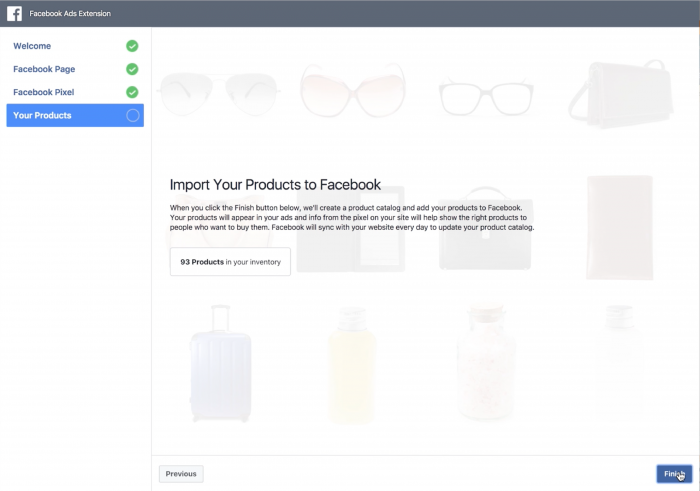
Task: Click the blue suitcase product image
Action: [221, 364]
